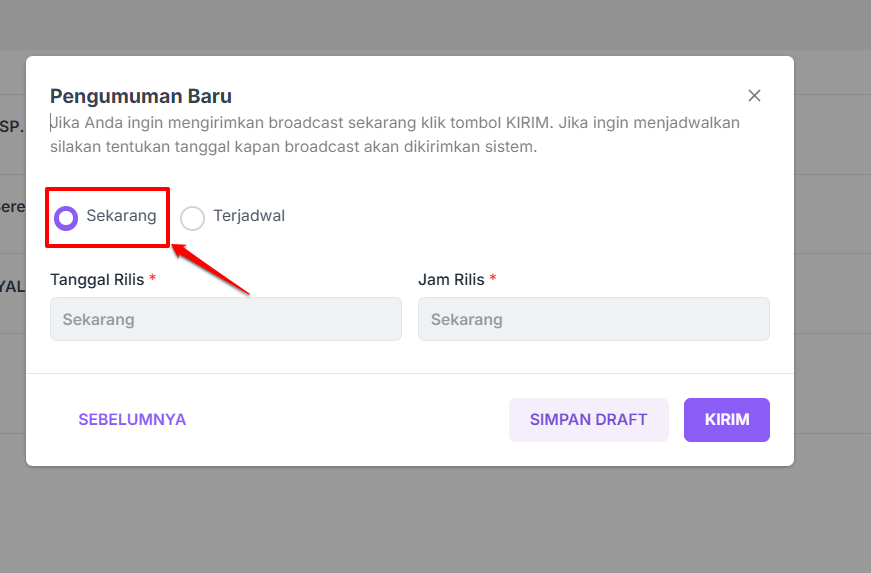Click the Tanggal Rilis input field
The width and height of the screenshot is (871, 573).
225,320
